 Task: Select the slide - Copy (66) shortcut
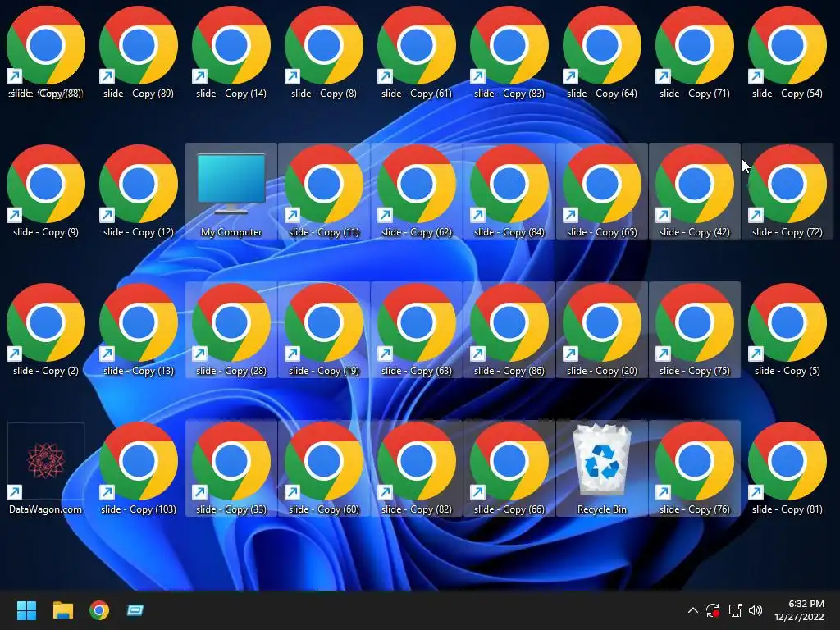pyautogui.click(x=509, y=468)
